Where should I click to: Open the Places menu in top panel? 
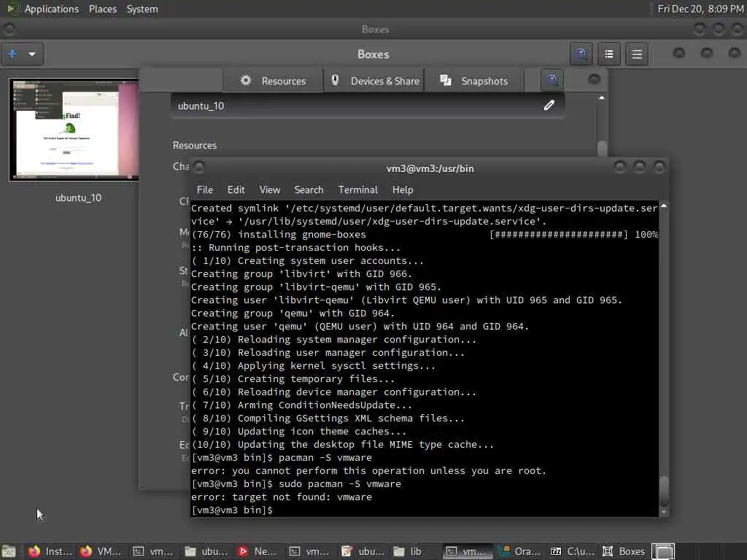[102, 9]
